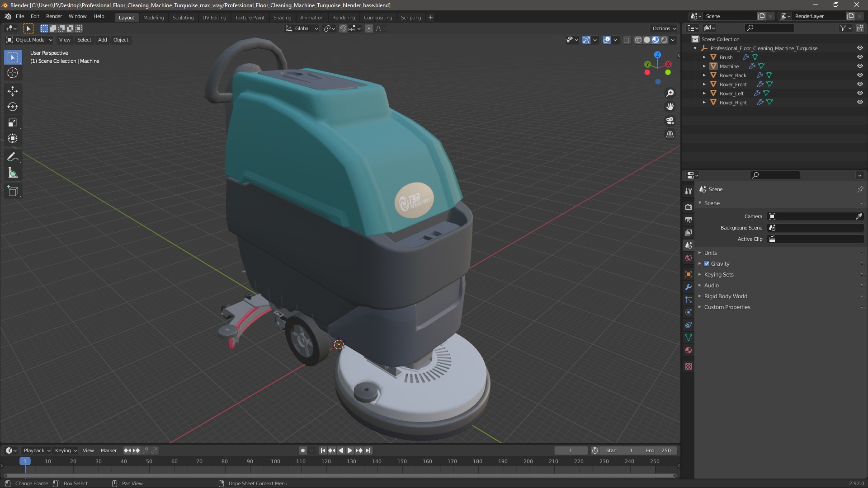Viewport: 868px width, 488px height.
Task: Open Tool properties tab
Action: tap(689, 191)
